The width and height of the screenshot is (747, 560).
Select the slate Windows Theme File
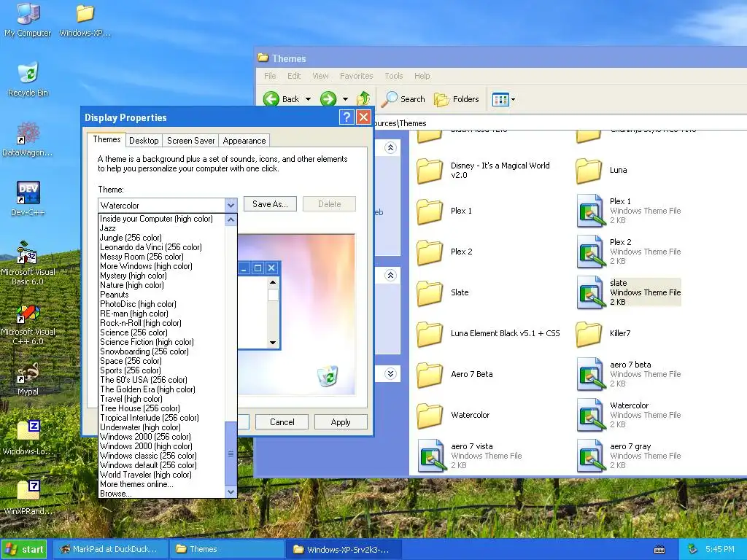[629, 292]
